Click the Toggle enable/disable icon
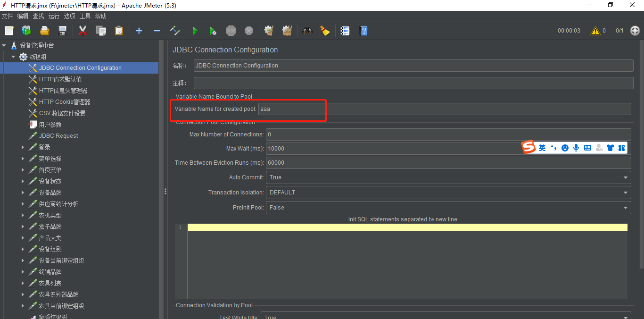 pos(175,31)
